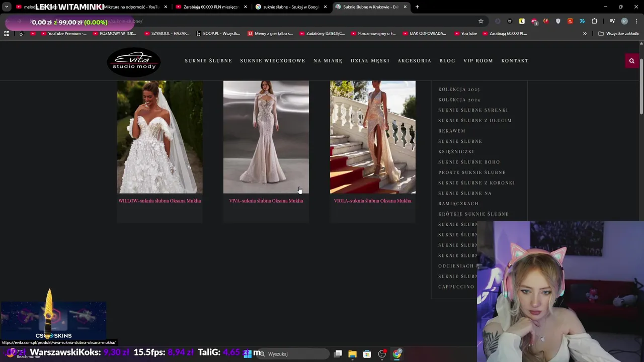View the WILLOW wedding dress photo
The width and height of the screenshot is (644, 362).
click(x=160, y=137)
